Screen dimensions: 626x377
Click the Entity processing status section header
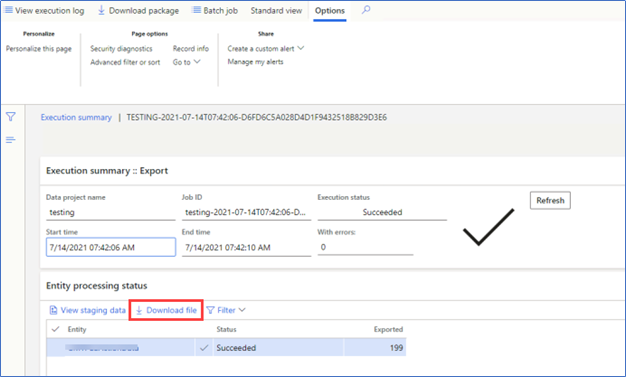(x=97, y=286)
